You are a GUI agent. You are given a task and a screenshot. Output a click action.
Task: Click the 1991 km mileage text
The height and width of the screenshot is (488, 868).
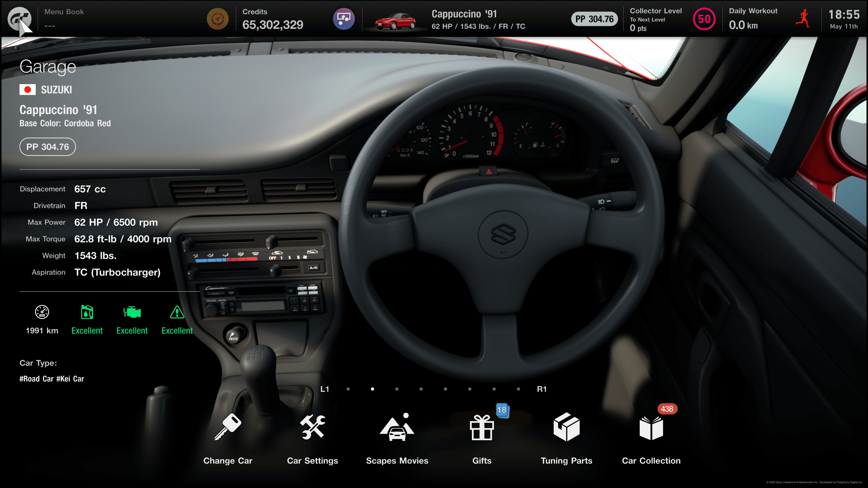pos(42,330)
